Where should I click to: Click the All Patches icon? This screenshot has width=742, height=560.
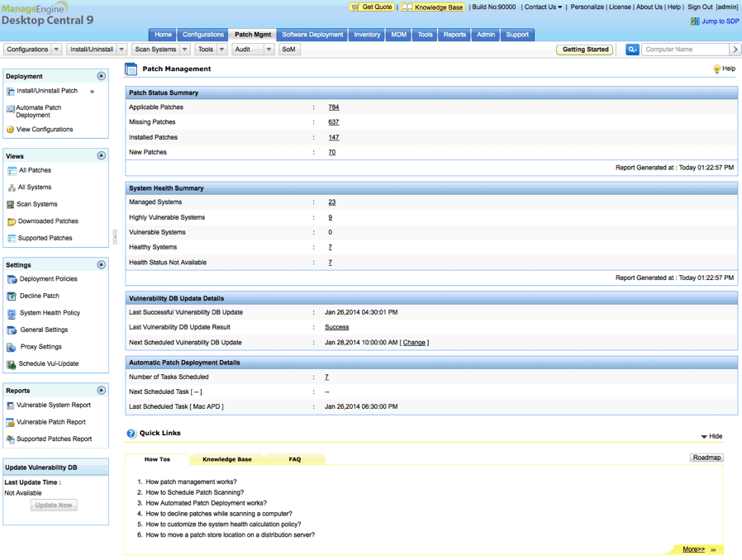coord(12,171)
